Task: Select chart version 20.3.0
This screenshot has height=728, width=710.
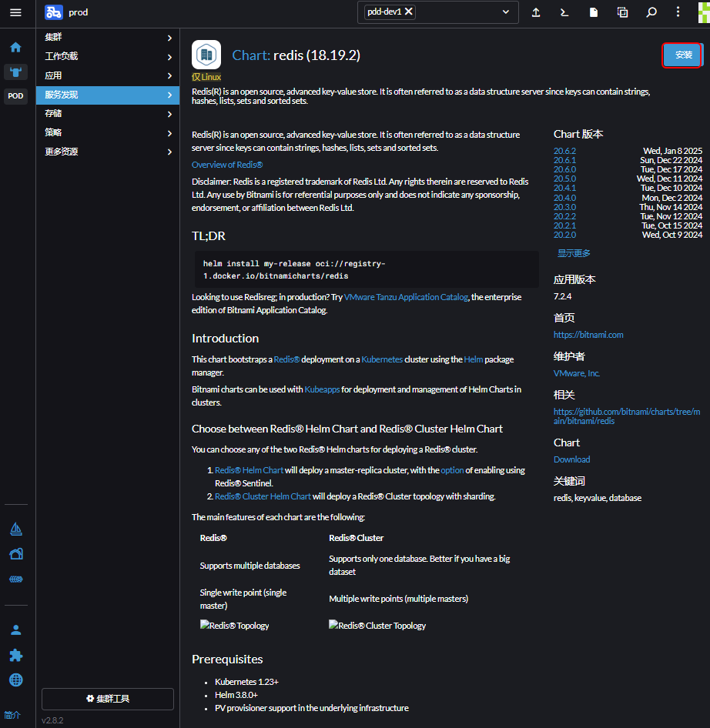Action: coord(564,207)
